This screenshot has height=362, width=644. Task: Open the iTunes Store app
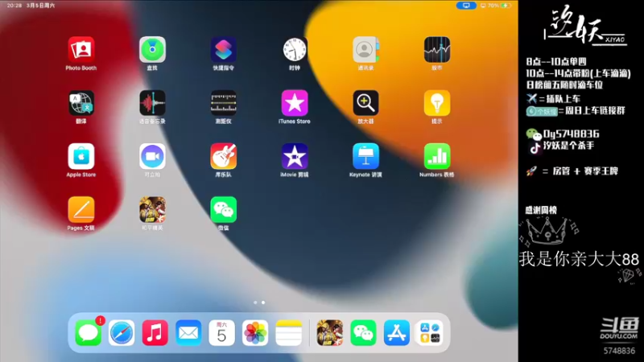295,103
